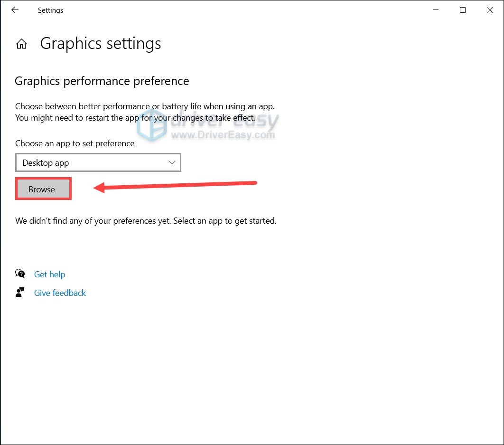Open the Desktop app dropdown

pyautogui.click(x=98, y=162)
